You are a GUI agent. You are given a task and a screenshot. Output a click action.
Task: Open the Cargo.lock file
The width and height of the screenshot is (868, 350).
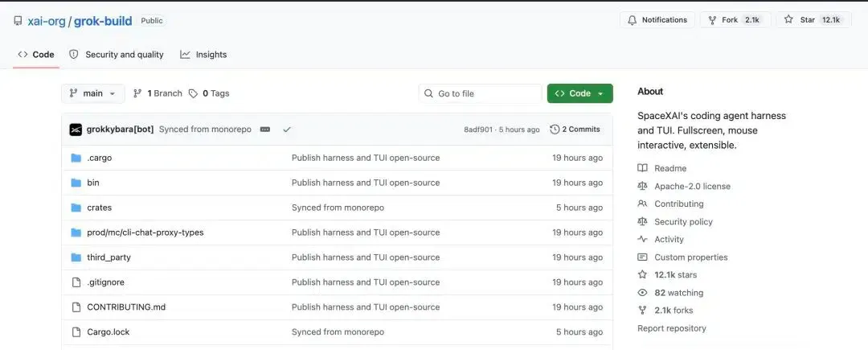tap(108, 332)
